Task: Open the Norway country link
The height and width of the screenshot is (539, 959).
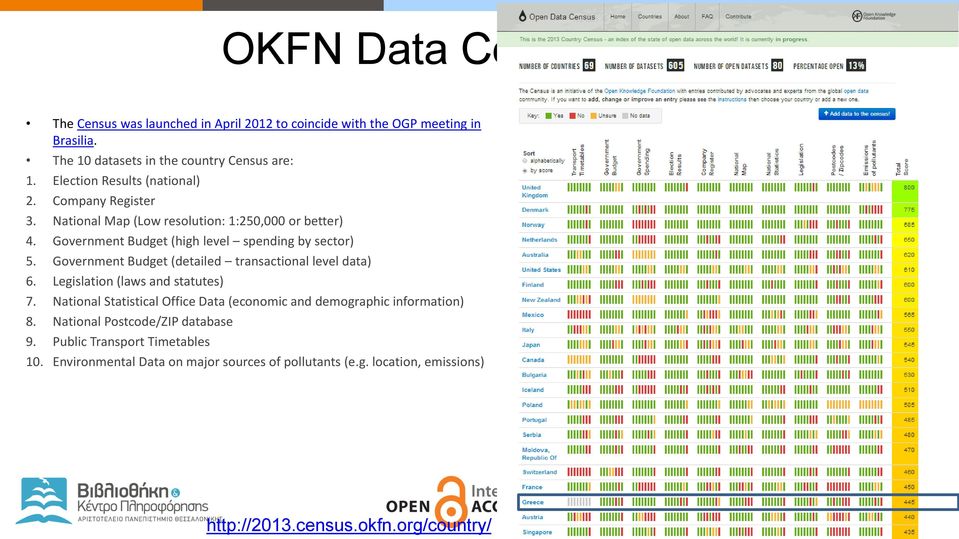Action: [x=533, y=225]
